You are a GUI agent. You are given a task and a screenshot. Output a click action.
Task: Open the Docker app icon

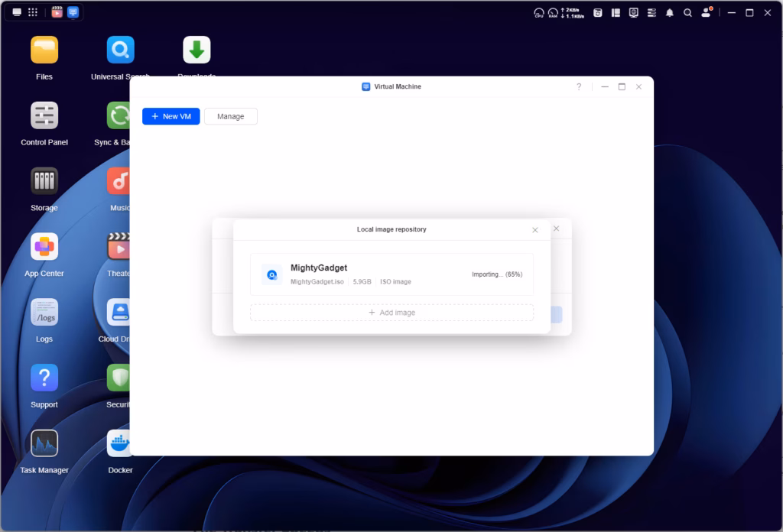(120, 444)
